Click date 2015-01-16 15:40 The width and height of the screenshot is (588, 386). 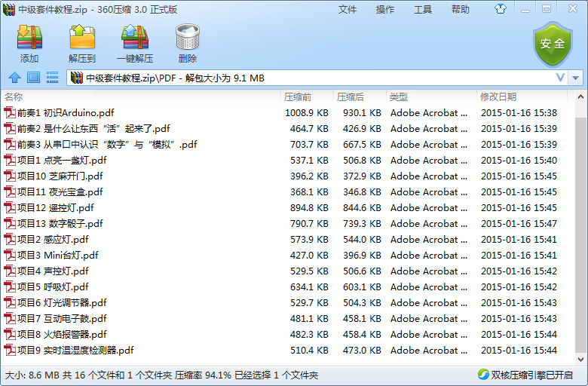pos(519,160)
